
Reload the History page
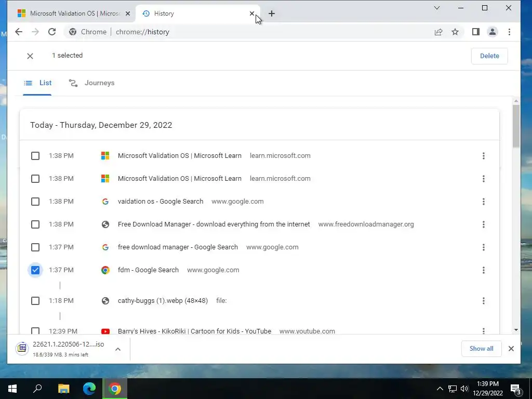(x=52, y=32)
